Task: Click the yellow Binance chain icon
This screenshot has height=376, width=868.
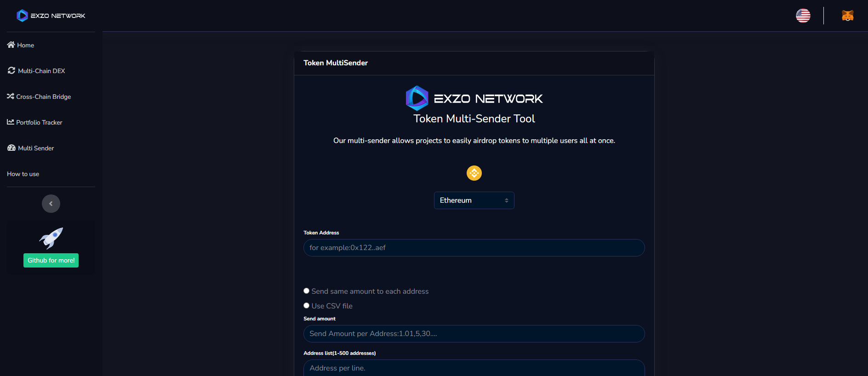Action: [474, 173]
